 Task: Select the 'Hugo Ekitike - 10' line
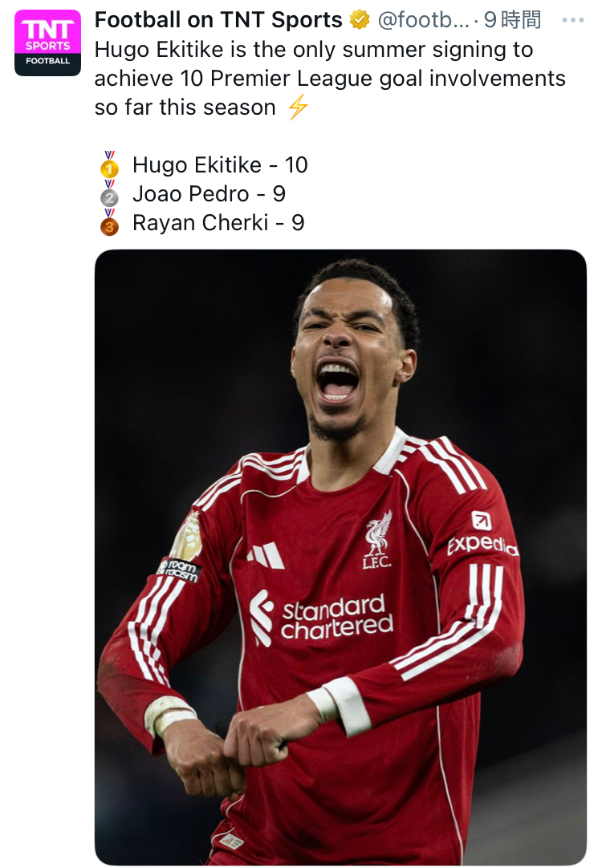pyautogui.click(x=220, y=165)
